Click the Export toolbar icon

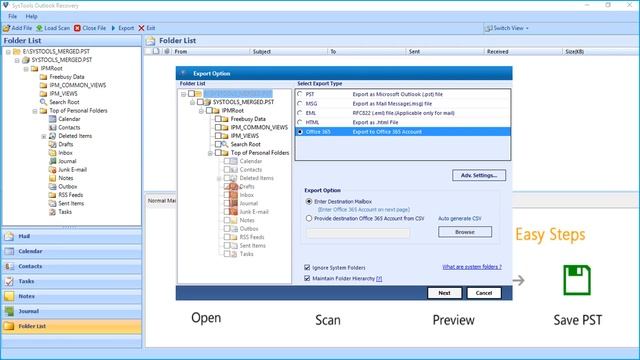point(113,28)
